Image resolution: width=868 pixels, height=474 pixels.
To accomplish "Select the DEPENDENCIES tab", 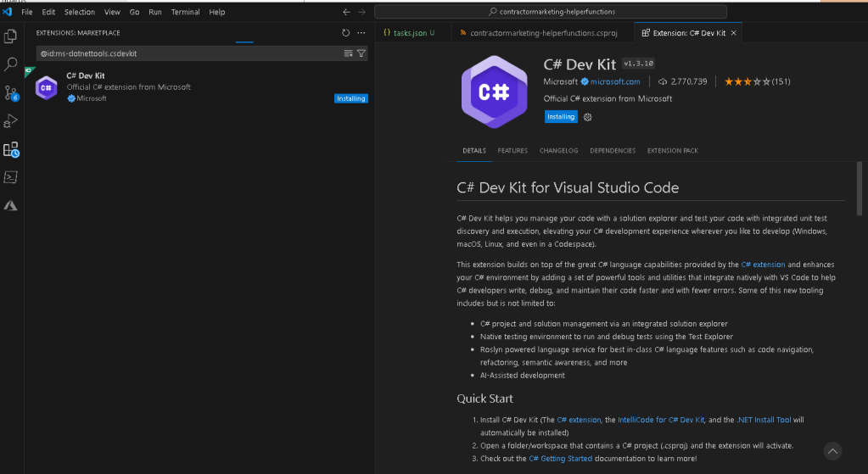I will 613,150.
